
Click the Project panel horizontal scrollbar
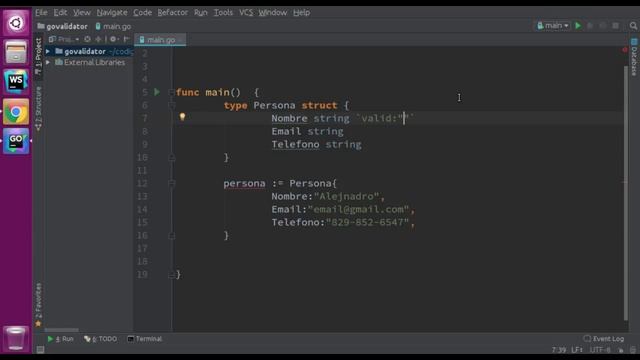[62, 330]
